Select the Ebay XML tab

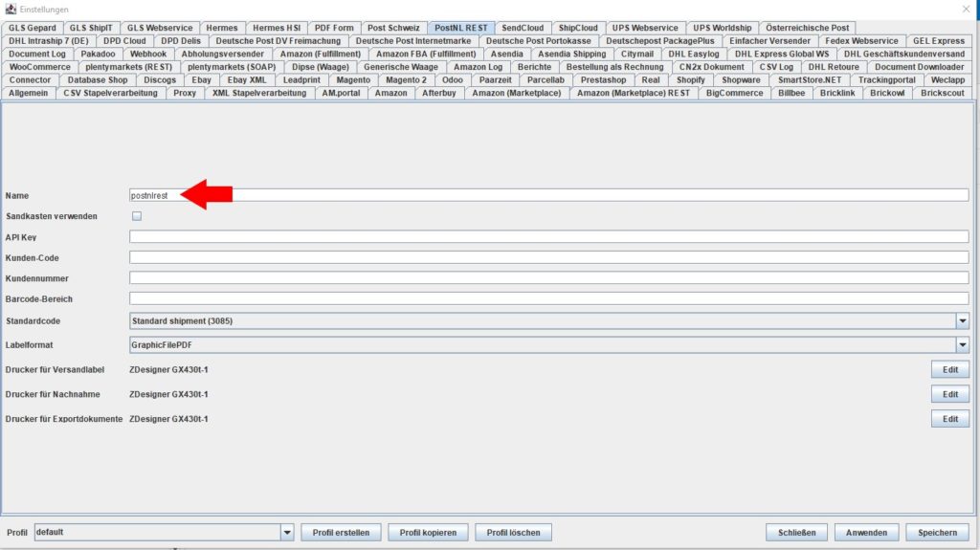coord(246,80)
